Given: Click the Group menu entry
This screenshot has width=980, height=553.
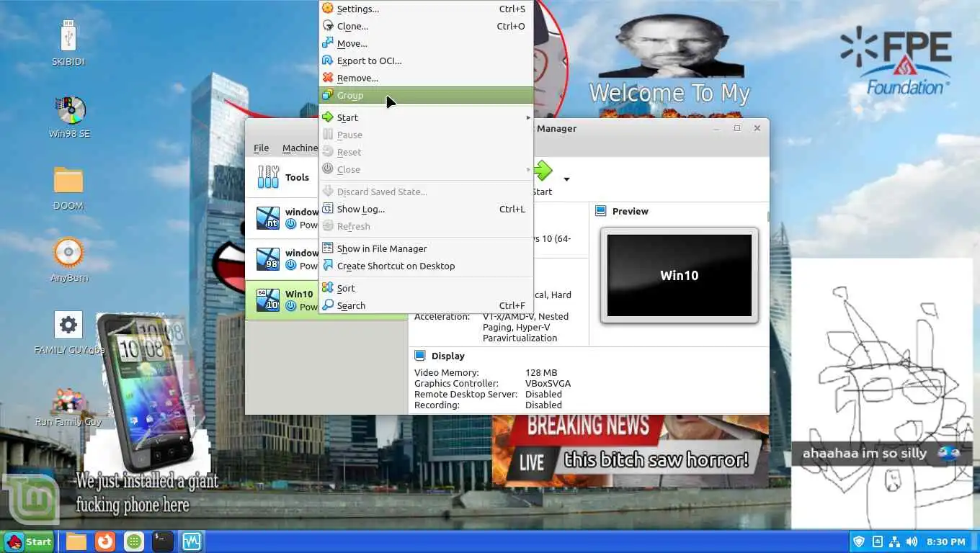Looking at the screenshot, I should (x=426, y=95).
